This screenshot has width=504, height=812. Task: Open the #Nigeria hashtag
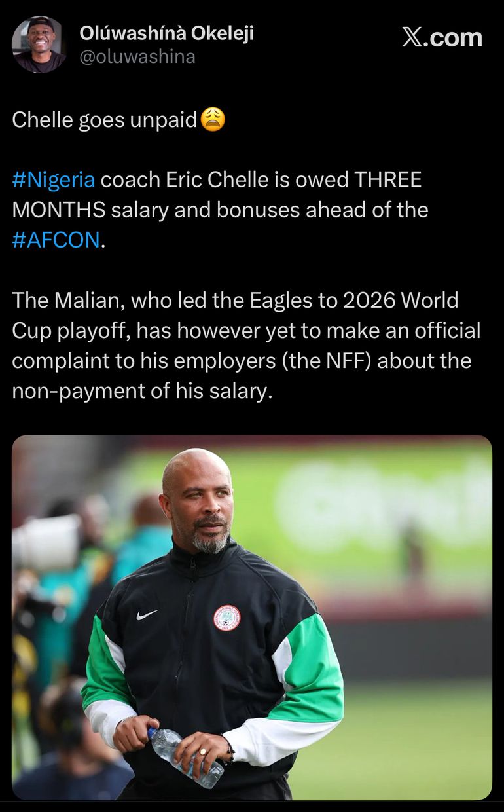coord(53,179)
